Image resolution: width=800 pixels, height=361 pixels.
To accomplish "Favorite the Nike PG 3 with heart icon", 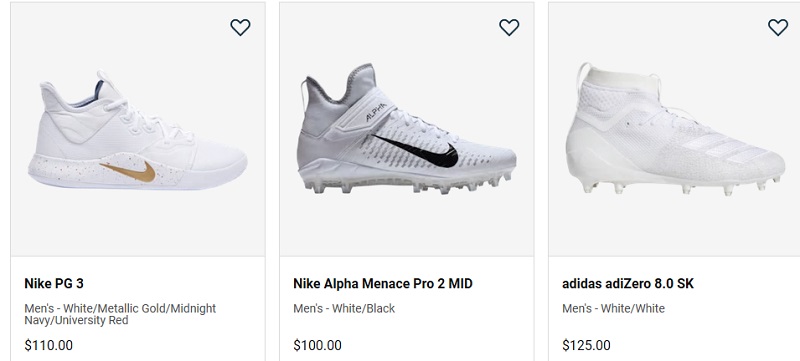I will [x=240, y=27].
